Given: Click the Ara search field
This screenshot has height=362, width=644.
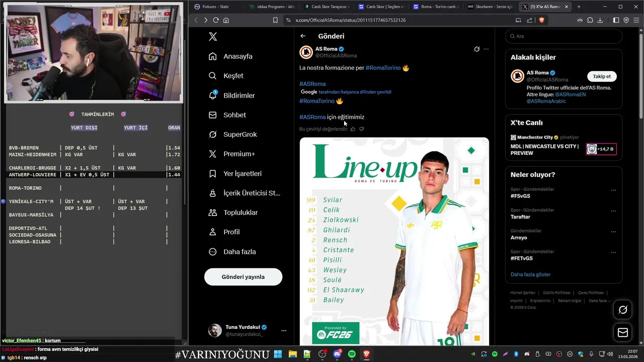Looking at the screenshot, I should coord(563,36).
